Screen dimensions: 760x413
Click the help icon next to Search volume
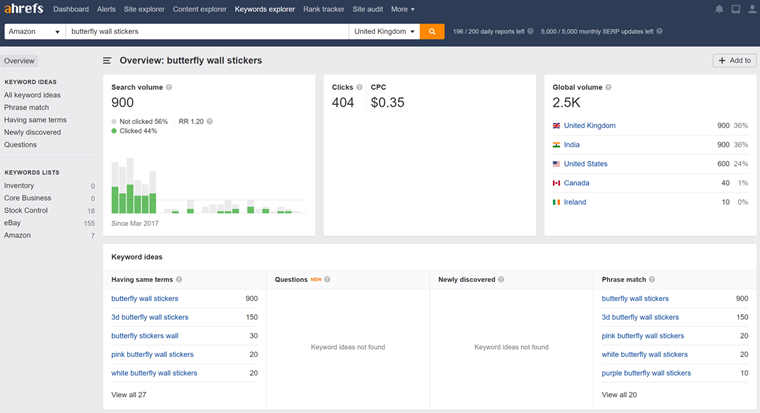click(x=169, y=87)
